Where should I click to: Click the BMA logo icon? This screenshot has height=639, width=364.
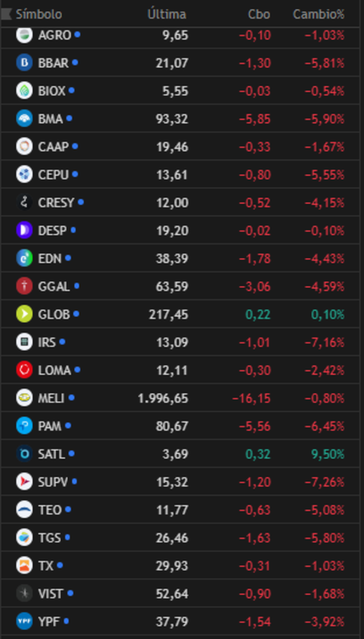click(x=24, y=118)
